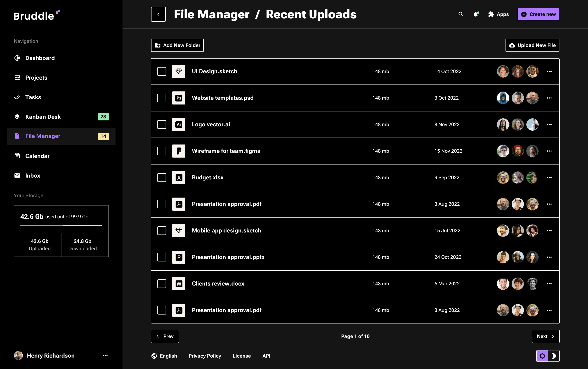
Task: Click the Excel icon next to Budget.xlsx
Action: click(179, 177)
